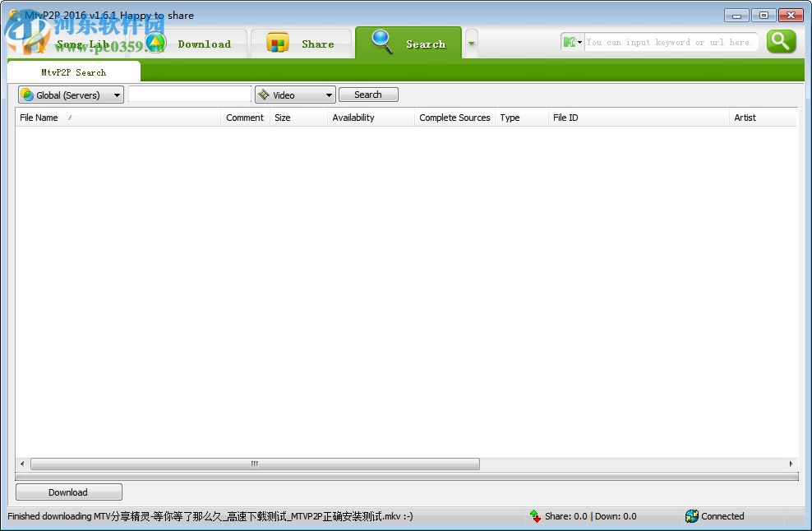Sort by File ID column header

[639, 118]
